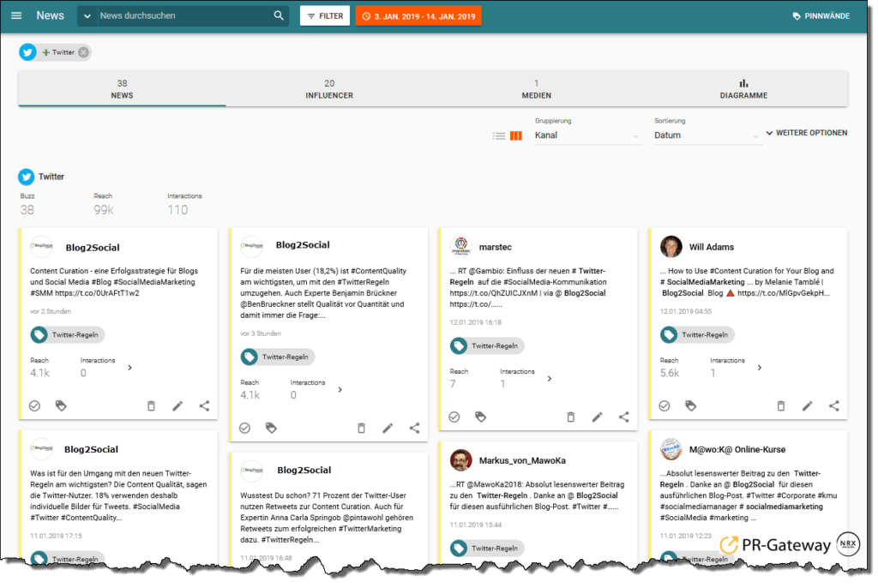Click the Twitter-Regeln tag on the marstec card
The image size is (878, 588).
coord(487,346)
